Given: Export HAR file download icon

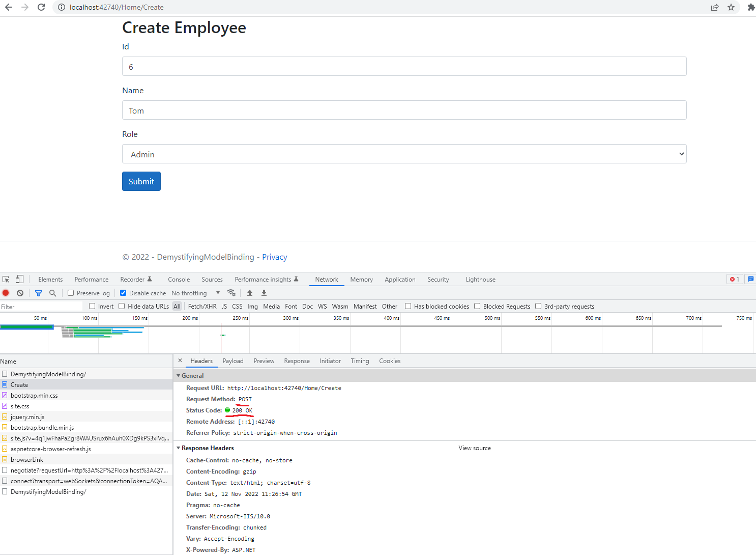Looking at the screenshot, I should pyautogui.click(x=264, y=293).
